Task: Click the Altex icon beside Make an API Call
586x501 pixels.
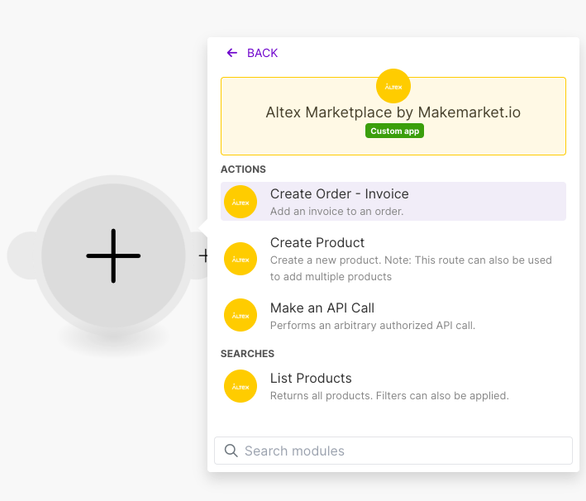Action: [240, 315]
